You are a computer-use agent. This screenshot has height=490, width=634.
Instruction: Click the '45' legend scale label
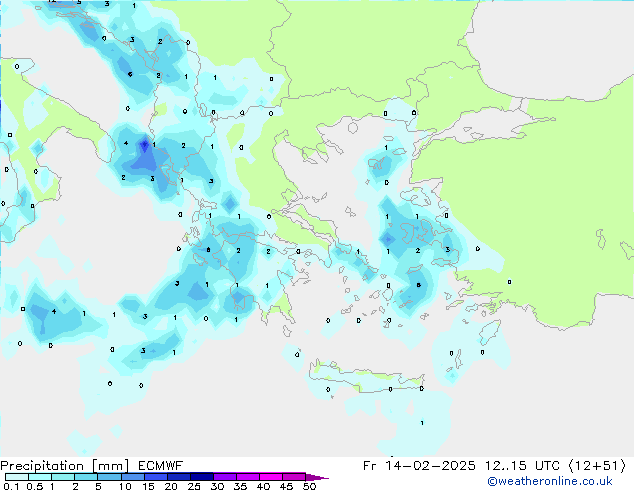287,486
